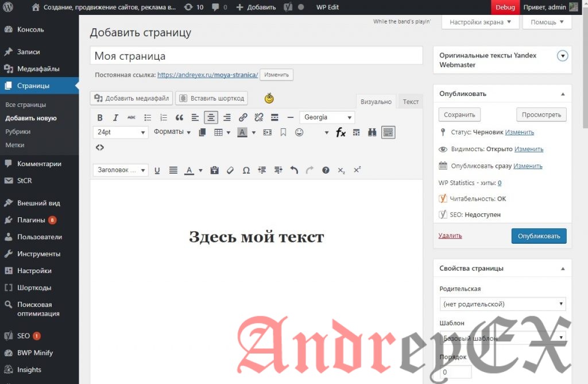The height and width of the screenshot is (384, 588).
Task: Expand the Настройки экрана panel
Action: [479, 21]
